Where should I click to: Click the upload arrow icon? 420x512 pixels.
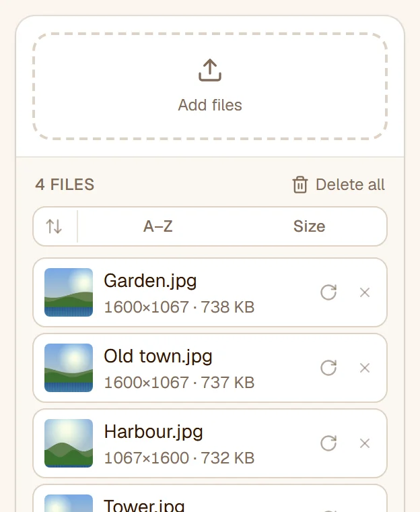pyautogui.click(x=210, y=70)
